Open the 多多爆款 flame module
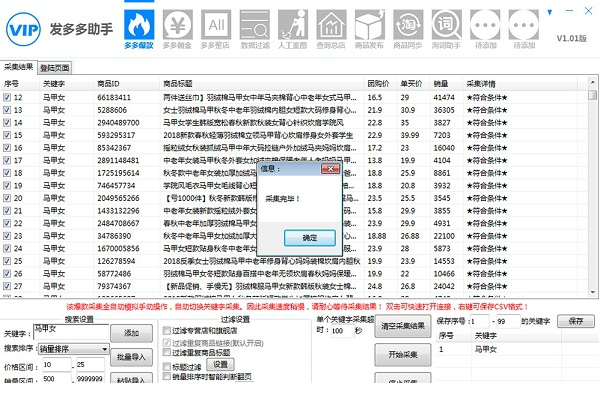600x398 pixels. [139, 29]
